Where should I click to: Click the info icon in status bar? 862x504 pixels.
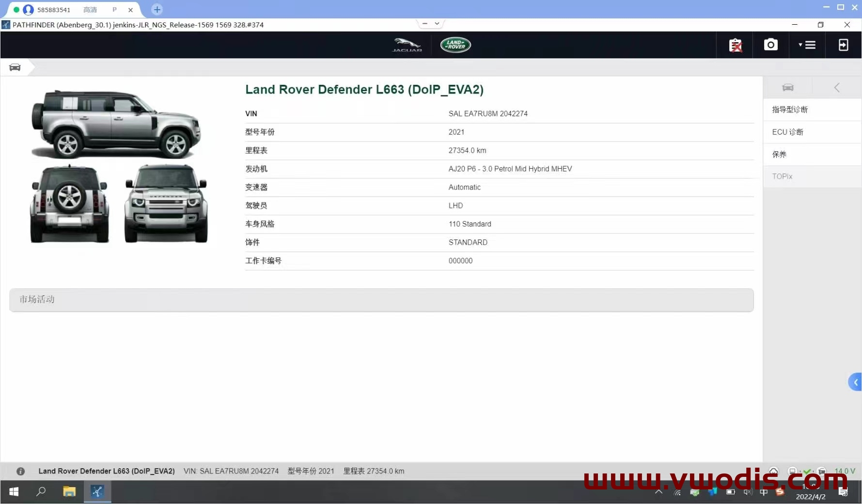click(x=20, y=471)
